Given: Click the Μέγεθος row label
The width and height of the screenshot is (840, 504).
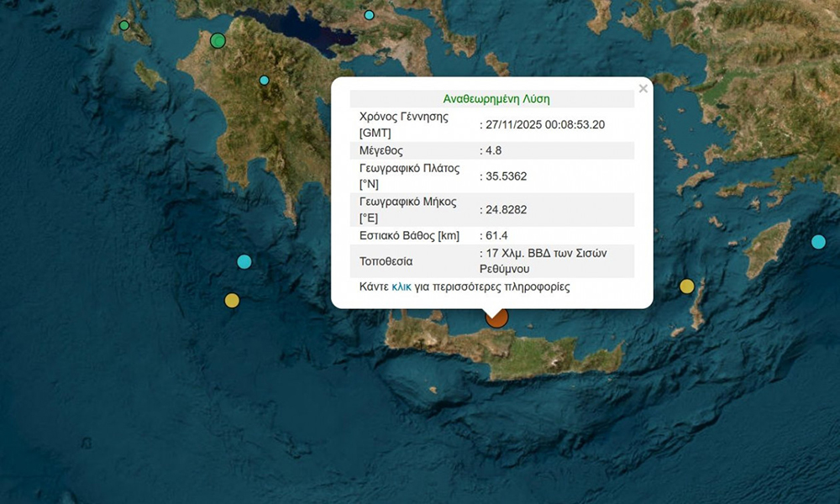Looking at the screenshot, I should (x=381, y=151).
